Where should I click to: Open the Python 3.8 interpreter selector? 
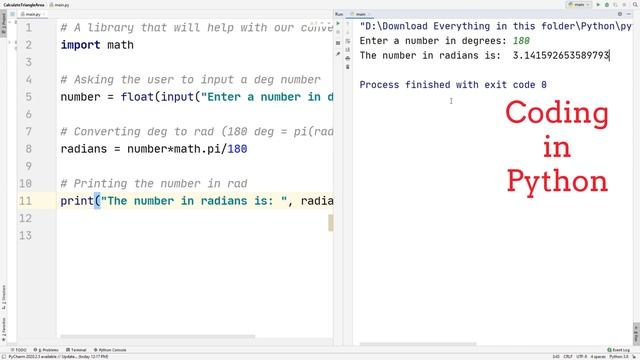[619, 356]
